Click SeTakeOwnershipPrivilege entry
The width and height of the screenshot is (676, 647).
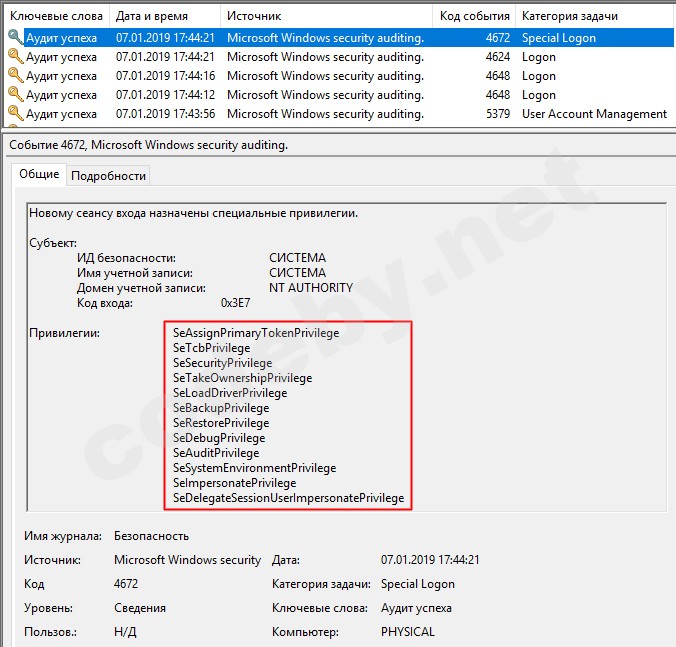242,378
